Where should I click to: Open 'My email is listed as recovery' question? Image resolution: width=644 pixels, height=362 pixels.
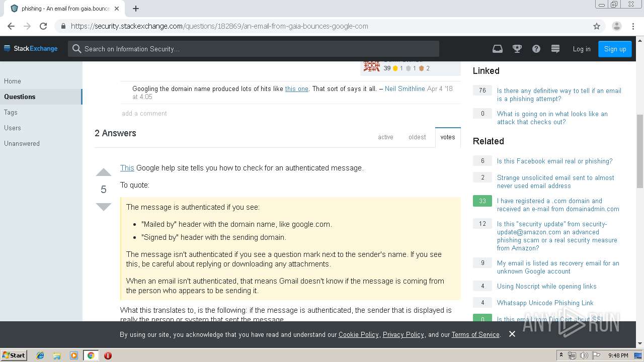coord(558,267)
